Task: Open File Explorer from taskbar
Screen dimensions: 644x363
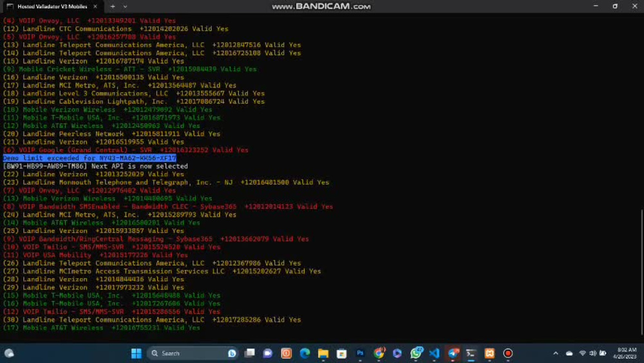Action: [x=323, y=353]
